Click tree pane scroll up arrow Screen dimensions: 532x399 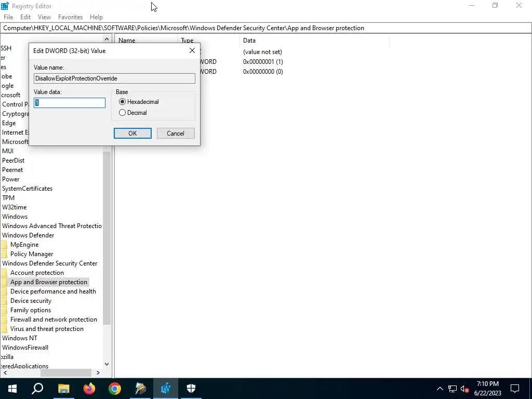[x=107, y=39]
